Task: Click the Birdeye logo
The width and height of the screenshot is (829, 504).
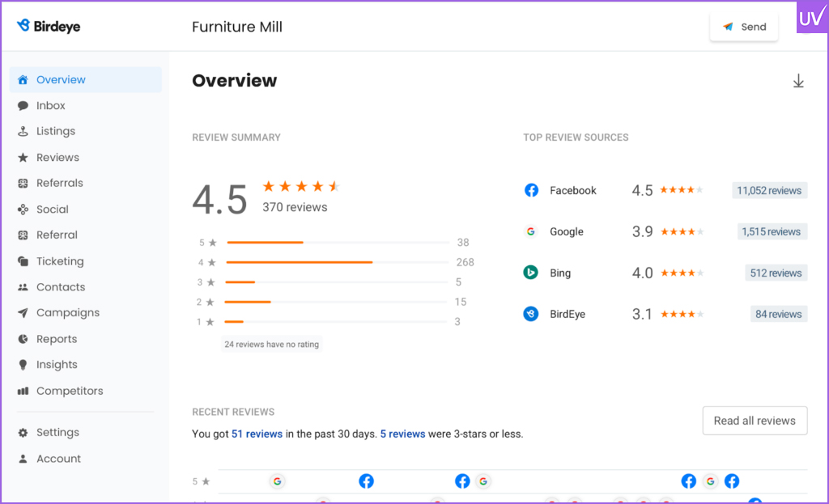Action: coord(49,26)
